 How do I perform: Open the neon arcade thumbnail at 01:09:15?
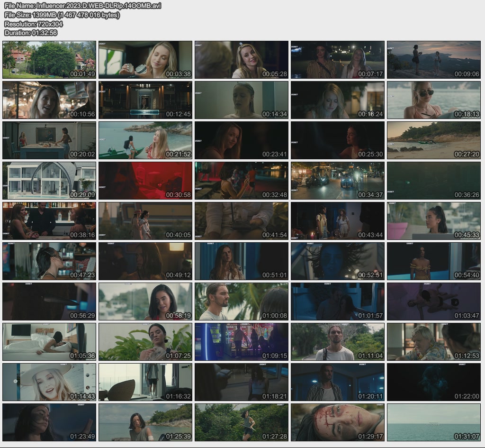(241, 342)
